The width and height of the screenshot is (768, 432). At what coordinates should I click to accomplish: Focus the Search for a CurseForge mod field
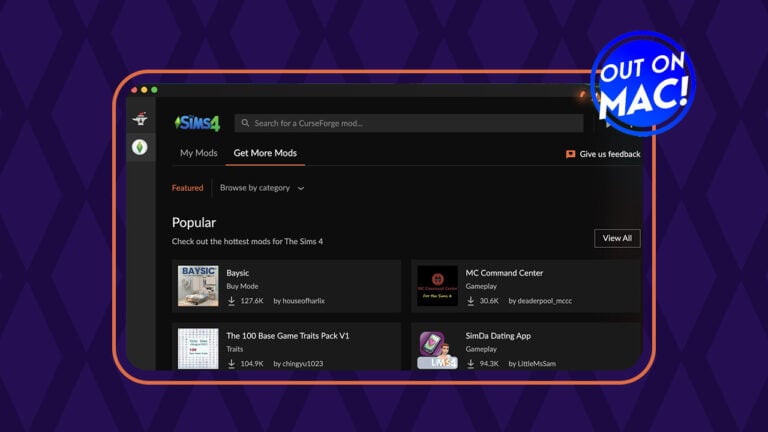(410, 123)
